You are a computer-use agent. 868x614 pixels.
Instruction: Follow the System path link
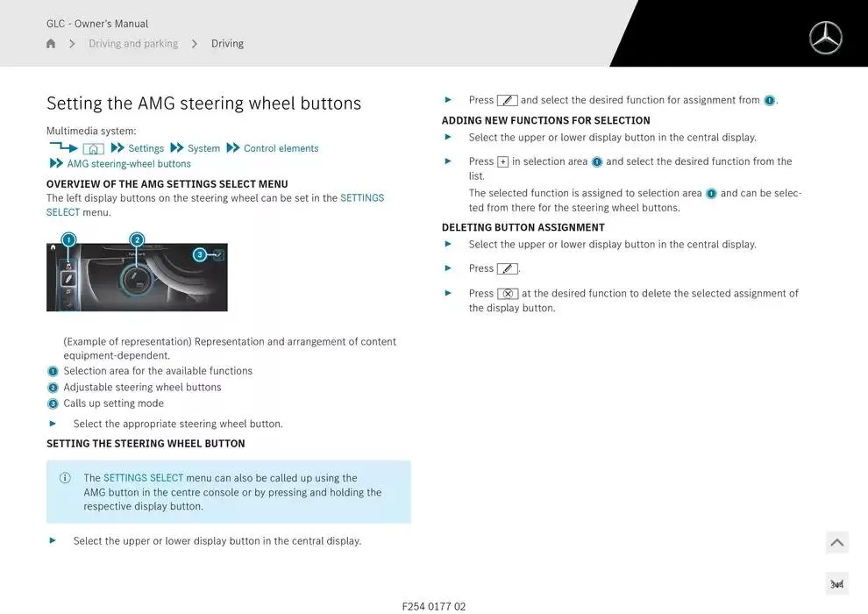point(203,148)
